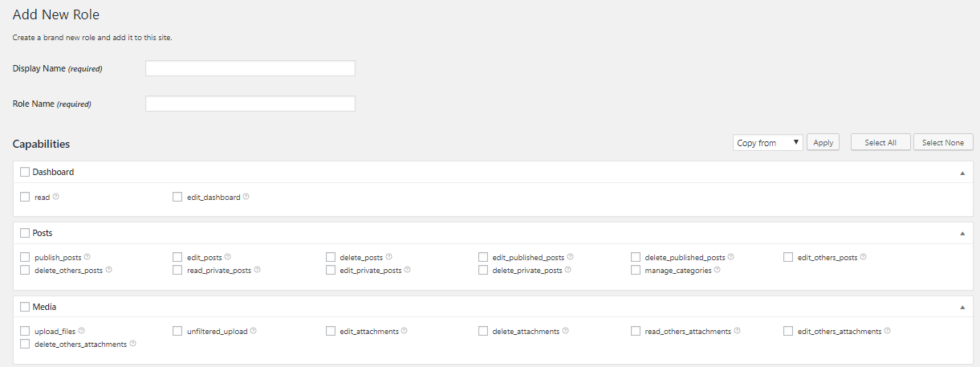Click help icon beside manage_categories

click(718, 270)
